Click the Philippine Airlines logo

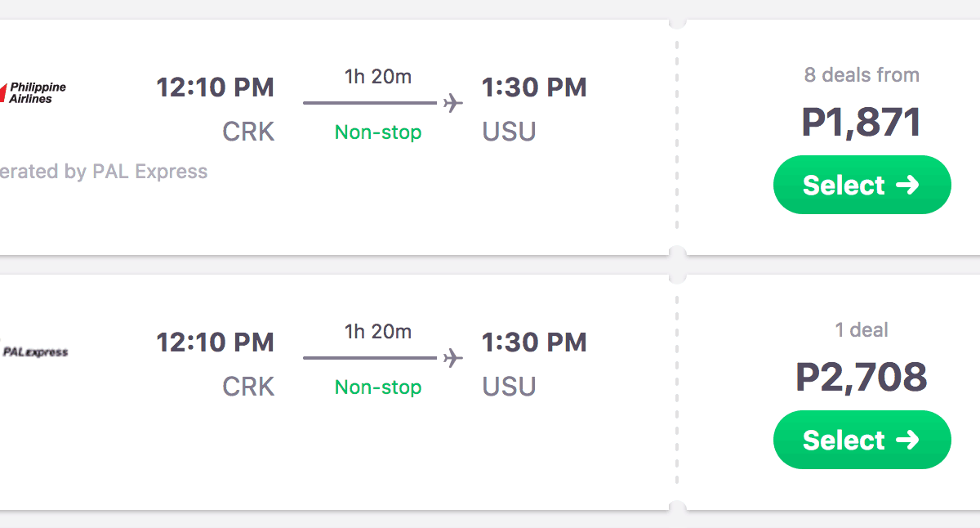(x=34, y=92)
